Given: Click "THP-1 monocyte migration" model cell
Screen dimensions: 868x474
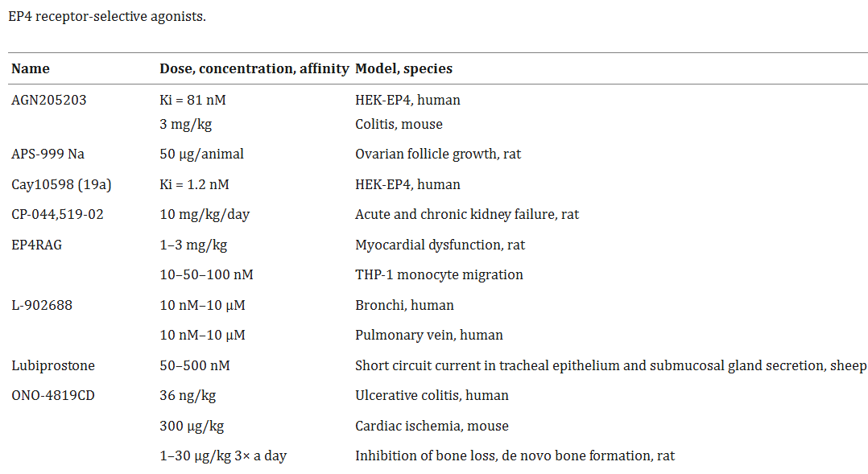Looking at the screenshot, I should pos(439,274).
